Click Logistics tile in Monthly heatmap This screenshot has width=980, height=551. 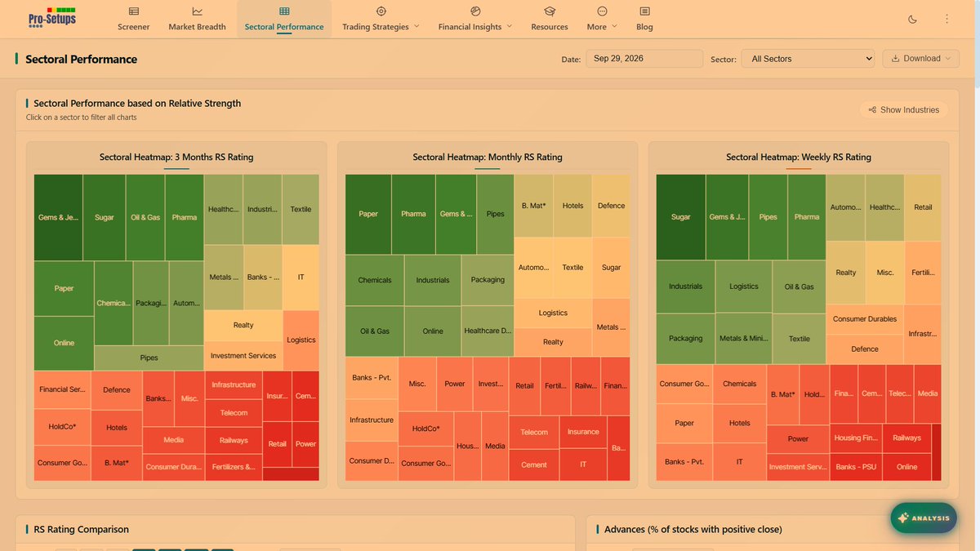[553, 313]
